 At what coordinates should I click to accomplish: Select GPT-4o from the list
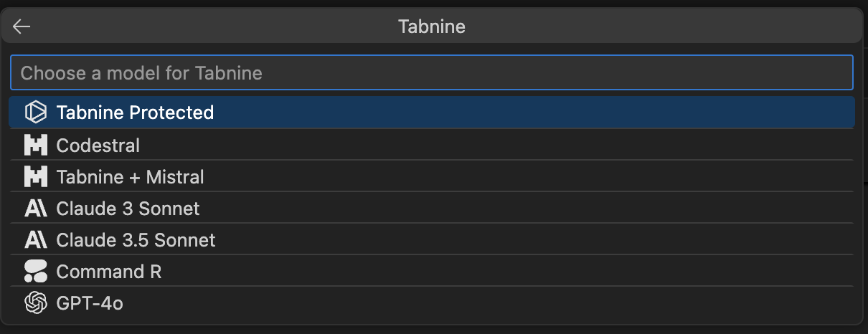pyautogui.click(x=90, y=303)
